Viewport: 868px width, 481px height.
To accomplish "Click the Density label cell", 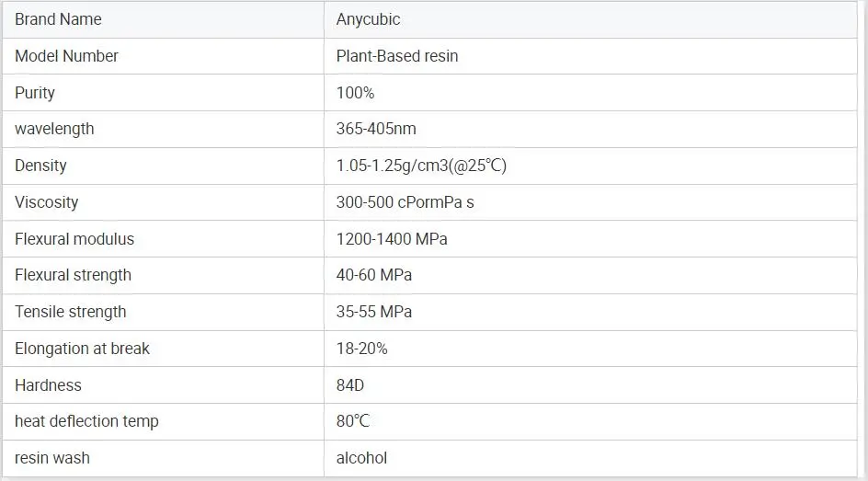I will [40, 166].
